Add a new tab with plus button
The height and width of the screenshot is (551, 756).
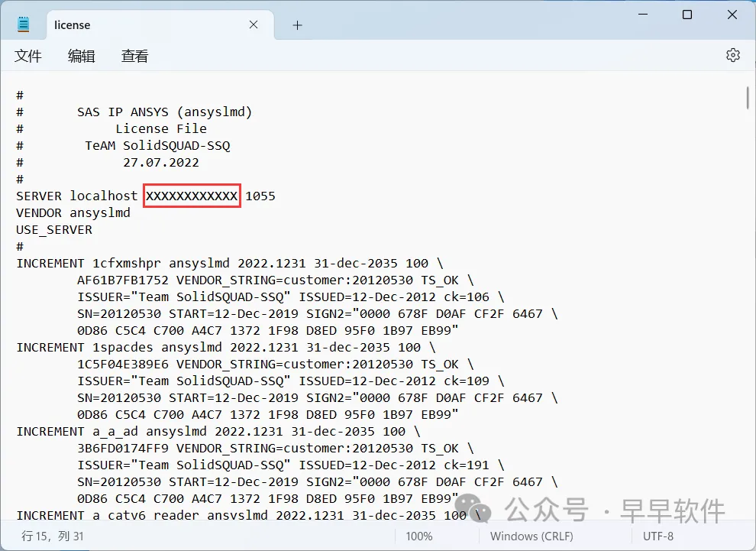298,25
